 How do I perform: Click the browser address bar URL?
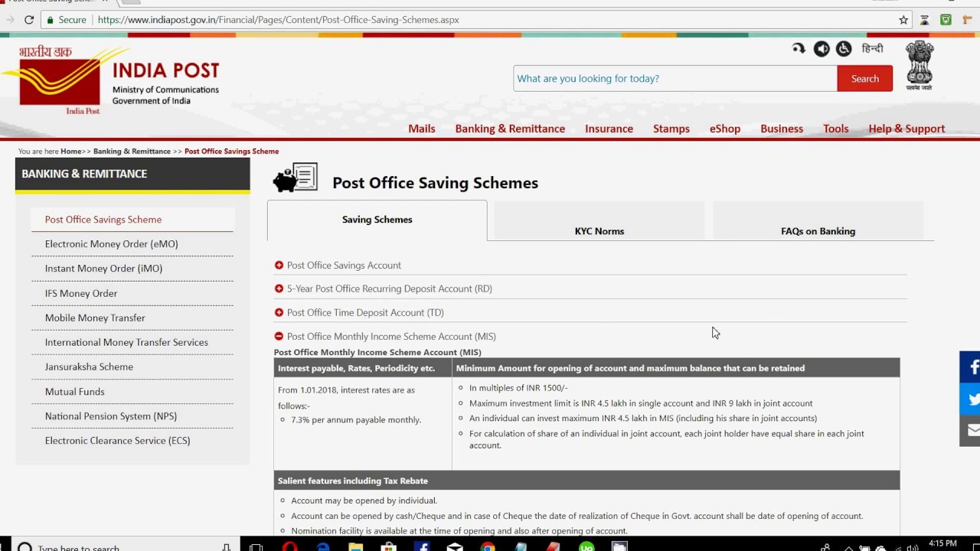coord(279,20)
